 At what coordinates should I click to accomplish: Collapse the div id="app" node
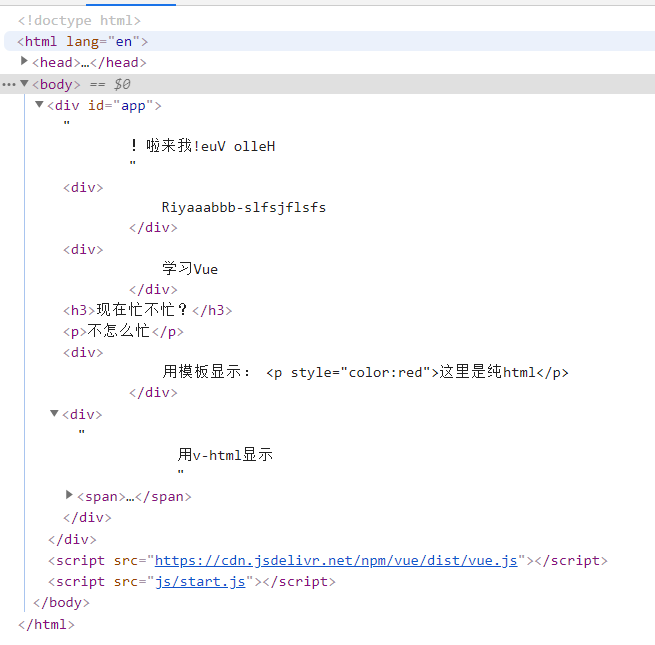(x=39, y=104)
